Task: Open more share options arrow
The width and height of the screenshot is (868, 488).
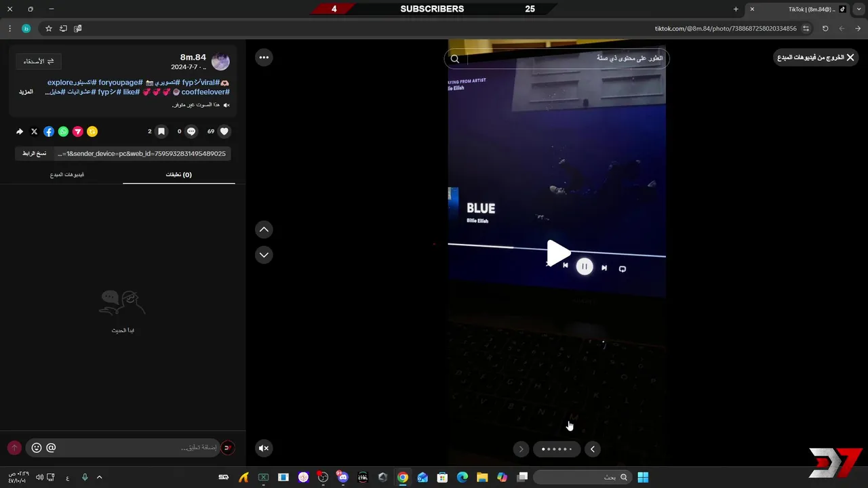Action: [x=20, y=131]
